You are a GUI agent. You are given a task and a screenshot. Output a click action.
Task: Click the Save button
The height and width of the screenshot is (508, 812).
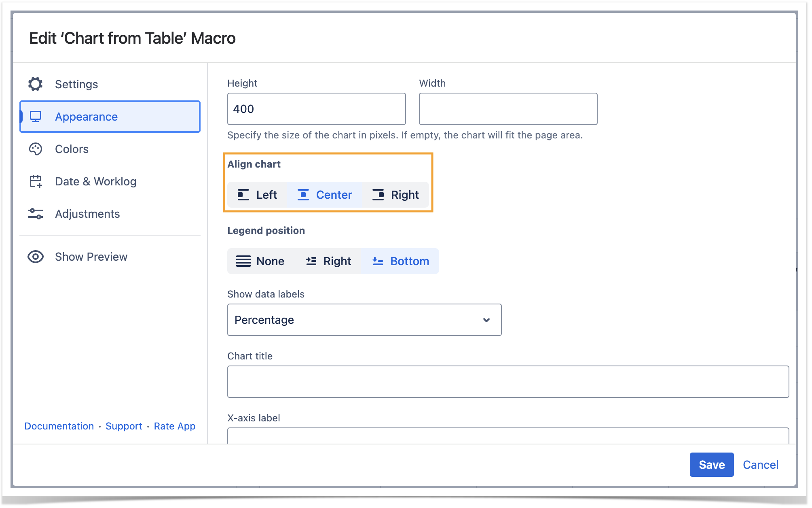click(x=711, y=465)
